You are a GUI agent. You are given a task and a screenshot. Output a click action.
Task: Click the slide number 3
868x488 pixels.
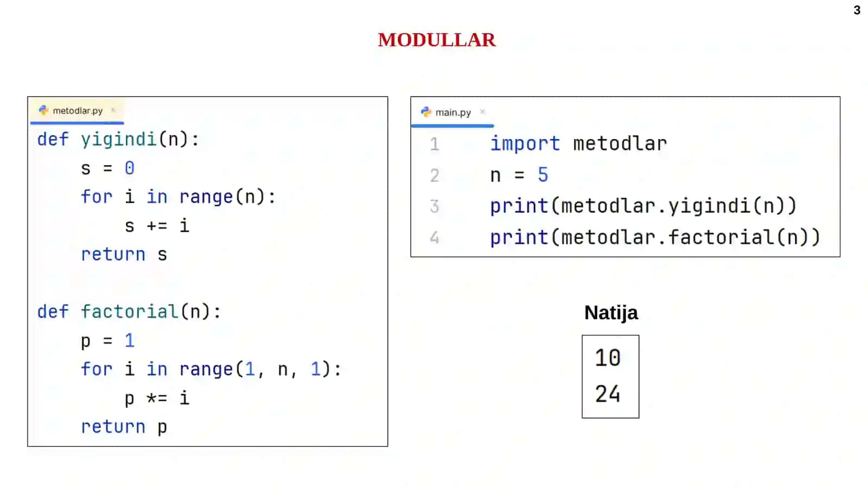pos(857,10)
